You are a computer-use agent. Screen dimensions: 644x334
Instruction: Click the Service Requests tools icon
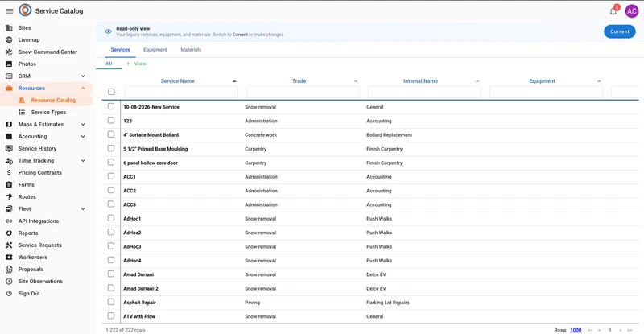coord(9,245)
